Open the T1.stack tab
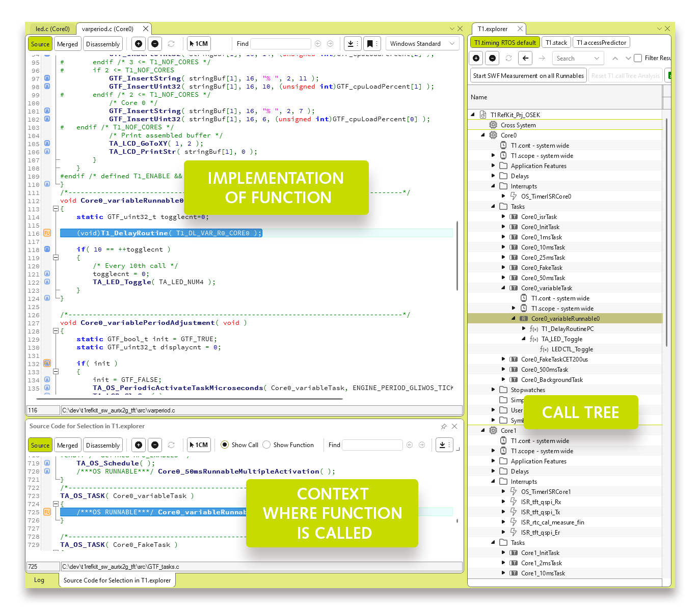Screen dimensions: 700x610 coord(556,43)
